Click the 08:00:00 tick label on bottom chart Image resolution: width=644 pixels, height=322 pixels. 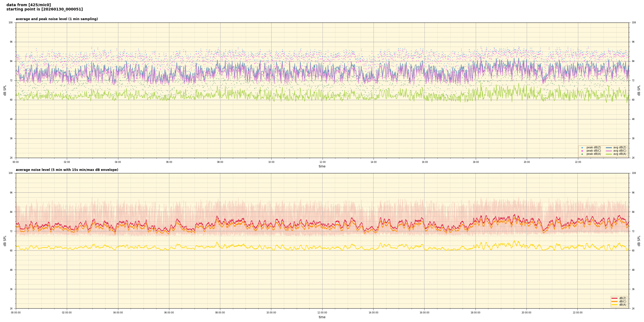pos(220,313)
